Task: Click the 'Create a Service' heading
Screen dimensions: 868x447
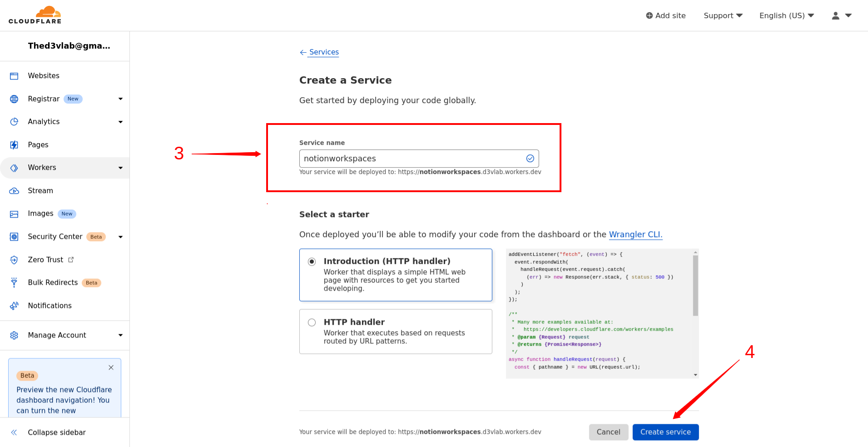Action: coord(345,80)
